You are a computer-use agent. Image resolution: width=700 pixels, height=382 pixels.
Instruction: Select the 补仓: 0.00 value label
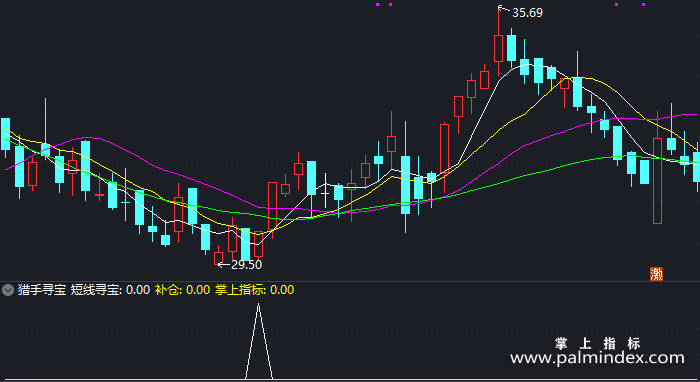click(182, 290)
